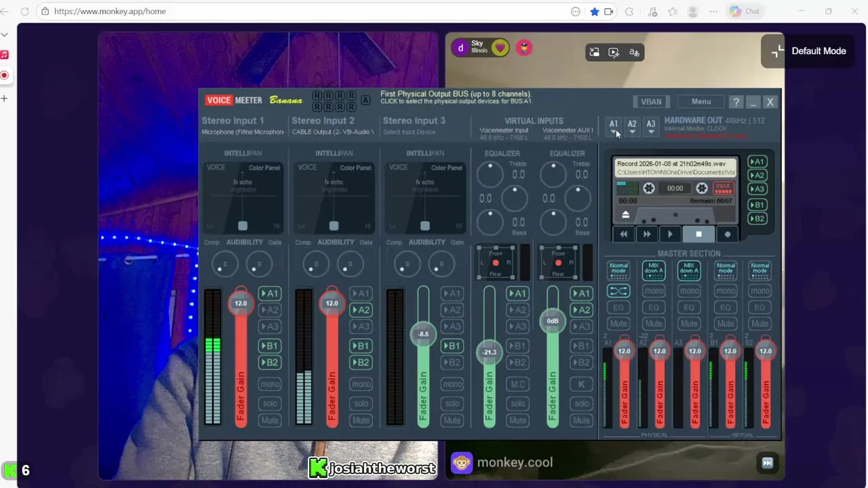Click the Voicemeeter R grid indicator icon

point(334,101)
